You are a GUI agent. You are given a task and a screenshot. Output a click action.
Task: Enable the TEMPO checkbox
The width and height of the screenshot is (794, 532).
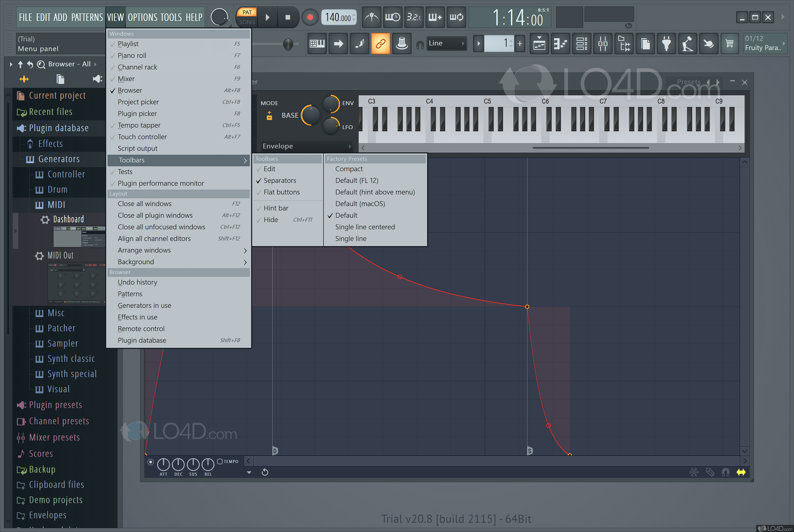coord(220,461)
